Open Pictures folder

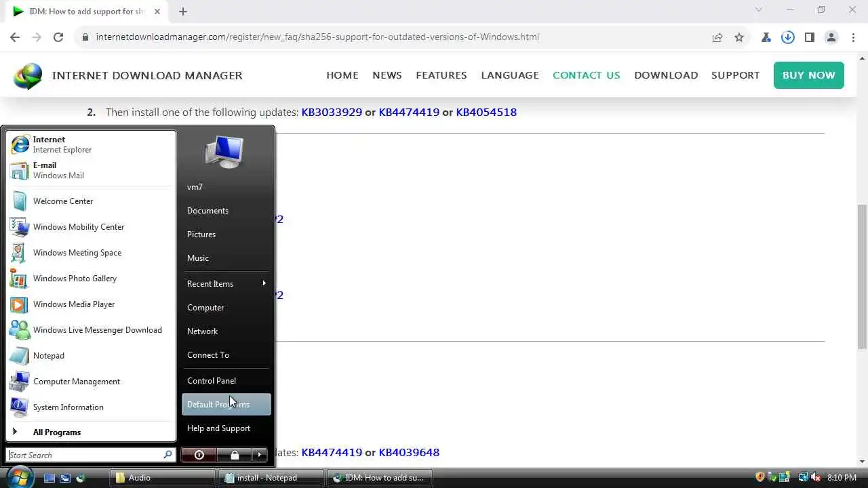[226, 235]
